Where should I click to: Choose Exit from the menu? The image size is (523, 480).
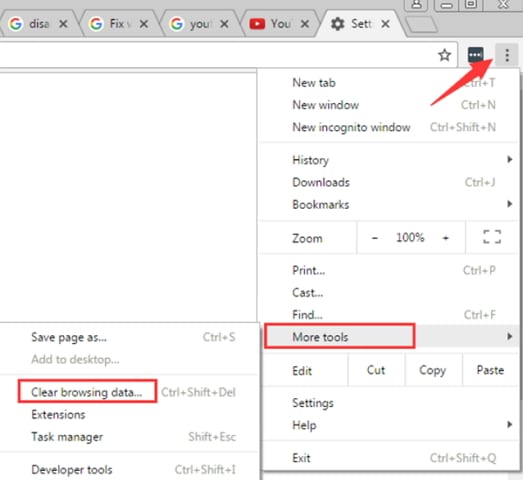[x=389, y=458]
